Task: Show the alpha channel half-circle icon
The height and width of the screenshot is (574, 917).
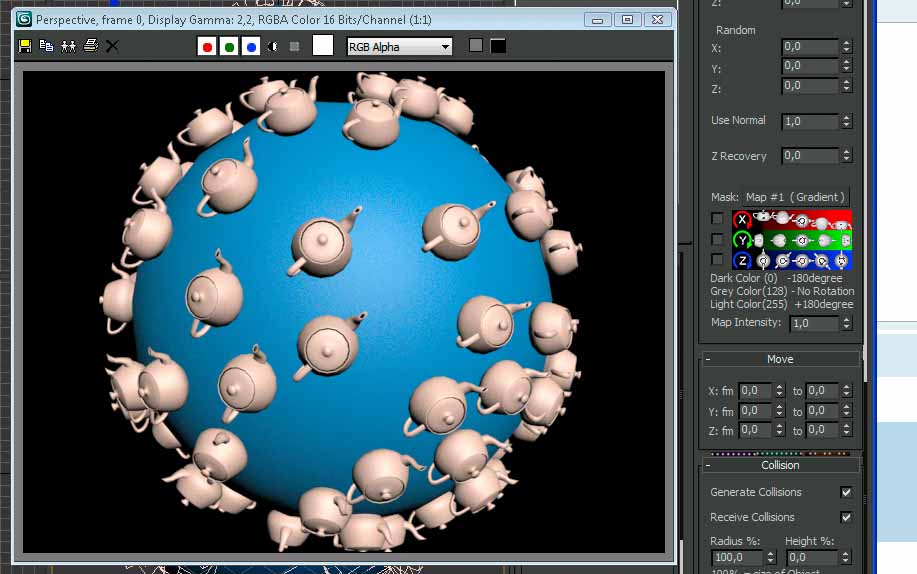Action: click(x=273, y=47)
